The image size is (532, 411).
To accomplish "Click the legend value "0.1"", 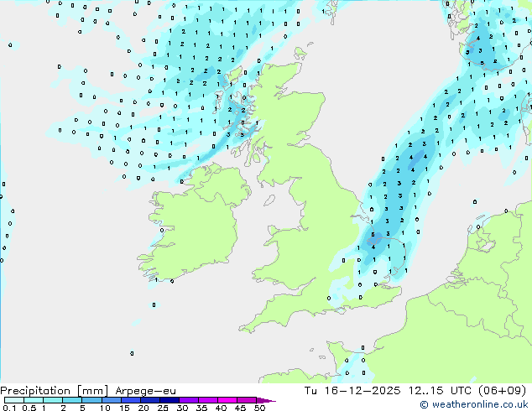I will [x=9, y=408].
